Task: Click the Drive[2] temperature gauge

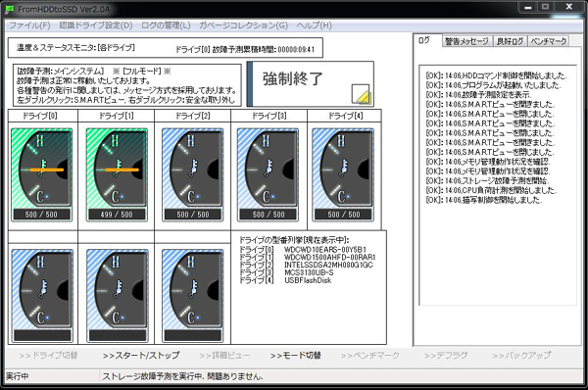Action: click(x=193, y=174)
